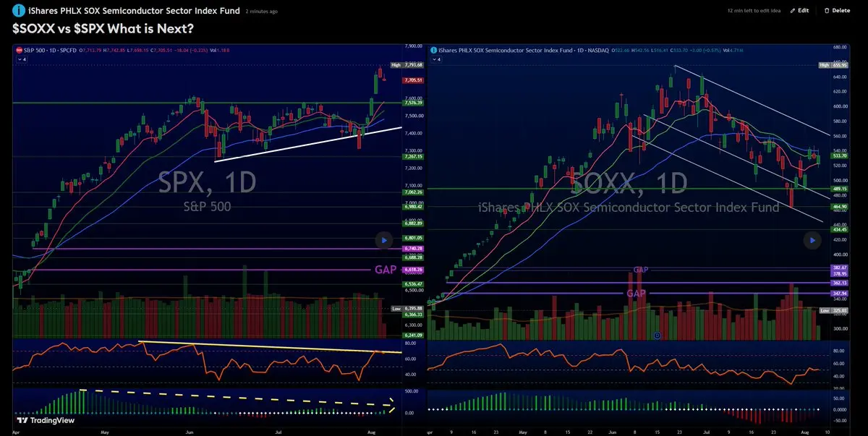Click the High 7,793.68 price label
Viewport: 868px width, 436px height.
(x=407, y=65)
